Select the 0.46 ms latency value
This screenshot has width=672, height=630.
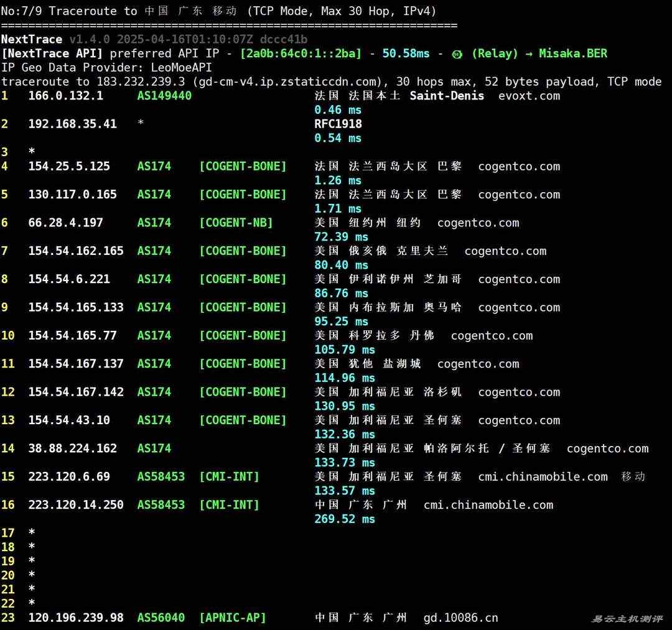pyautogui.click(x=338, y=110)
